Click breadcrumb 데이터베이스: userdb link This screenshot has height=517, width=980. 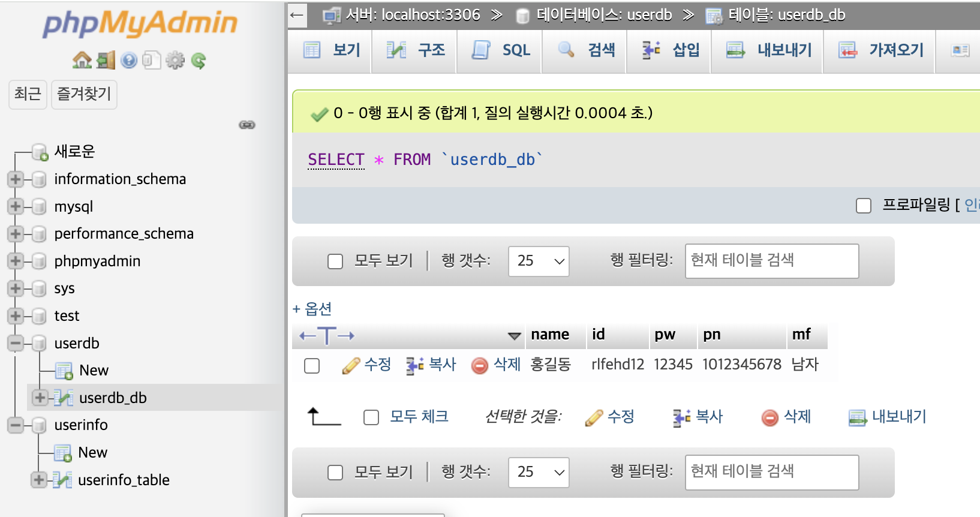click(x=604, y=15)
